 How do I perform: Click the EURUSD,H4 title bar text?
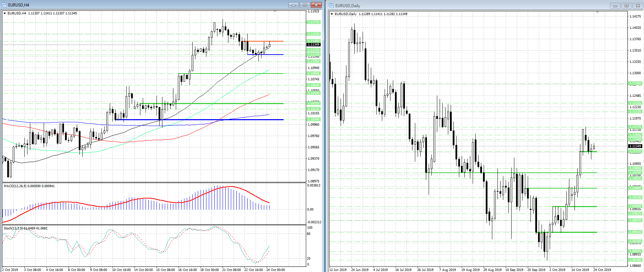(x=19, y=5)
